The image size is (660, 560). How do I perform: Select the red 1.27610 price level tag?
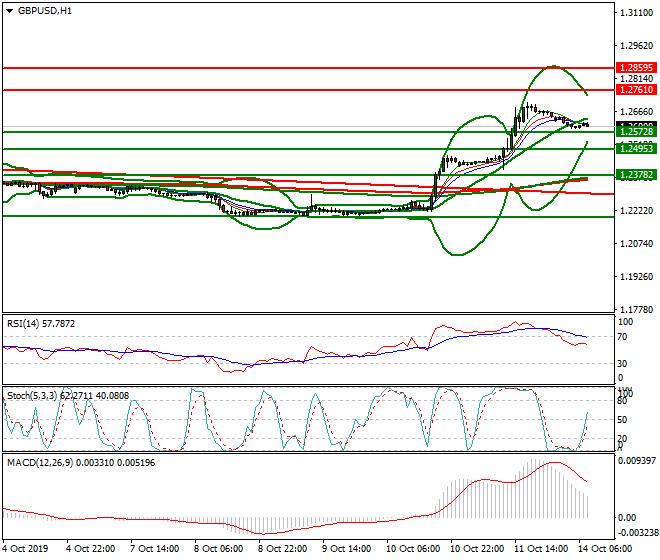pos(634,90)
